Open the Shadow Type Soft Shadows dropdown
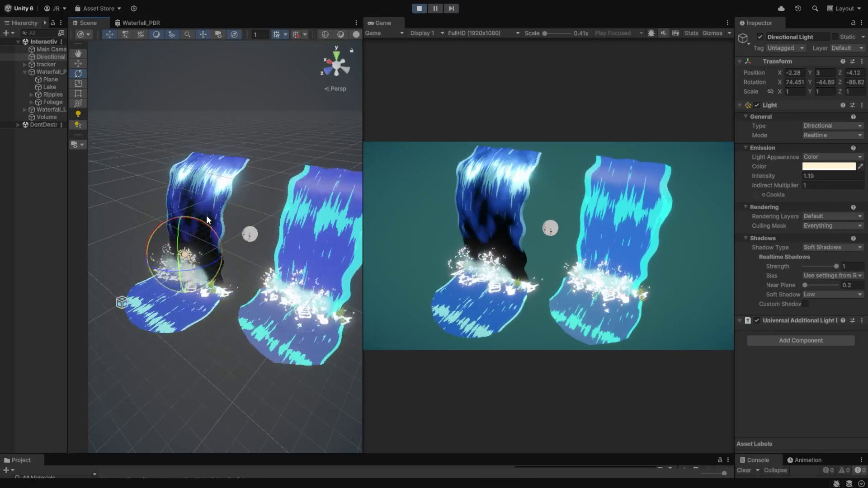Viewport: 868px width, 488px height. [833, 247]
